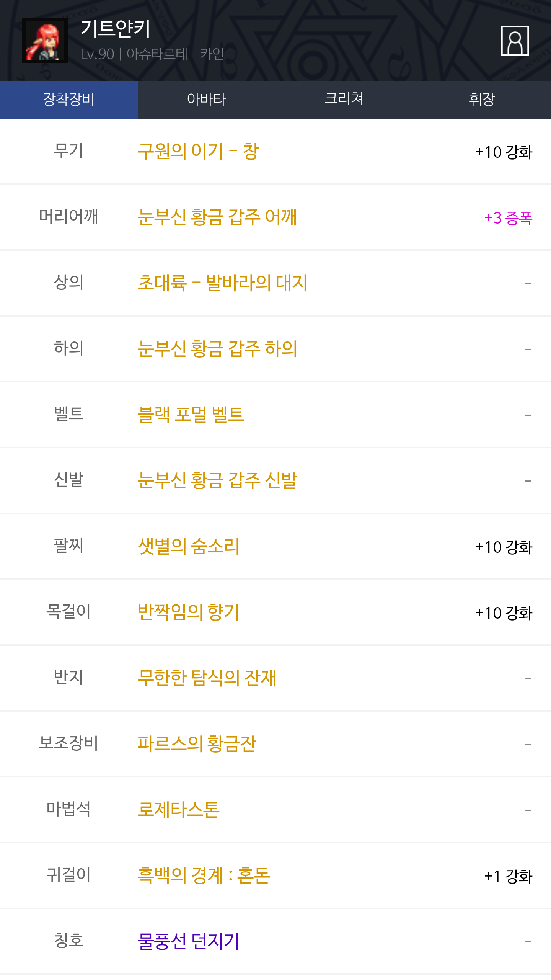Click 눈부신 황금 갑주 신발 item

(217, 481)
